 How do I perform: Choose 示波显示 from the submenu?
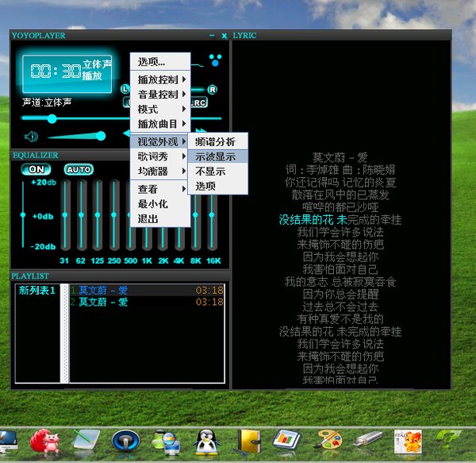(x=215, y=156)
